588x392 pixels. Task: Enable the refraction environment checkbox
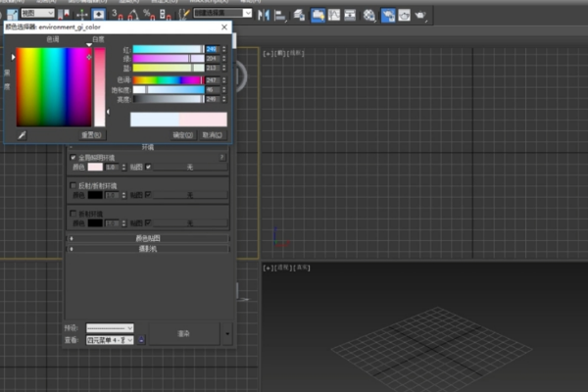[73, 214]
